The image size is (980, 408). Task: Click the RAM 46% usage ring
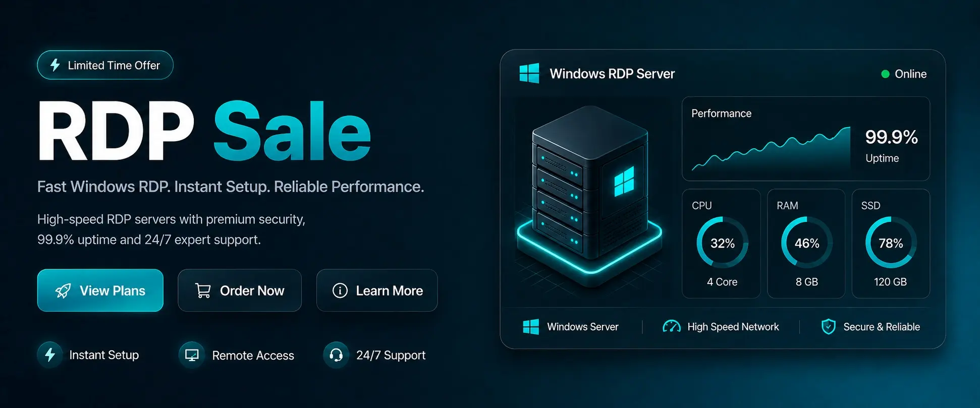click(x=806, y=243)
